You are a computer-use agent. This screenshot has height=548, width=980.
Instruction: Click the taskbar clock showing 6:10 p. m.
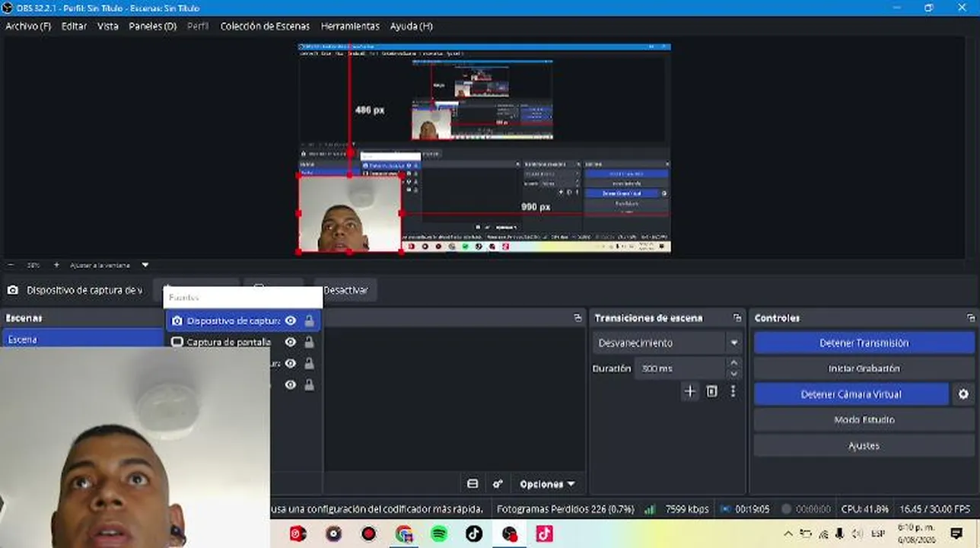(915, 533)
